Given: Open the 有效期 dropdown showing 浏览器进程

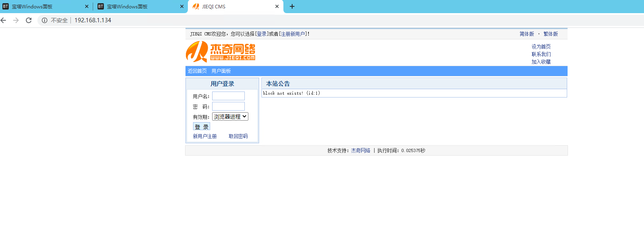Looking at the screenshot, I should click(x=230, y=117).
